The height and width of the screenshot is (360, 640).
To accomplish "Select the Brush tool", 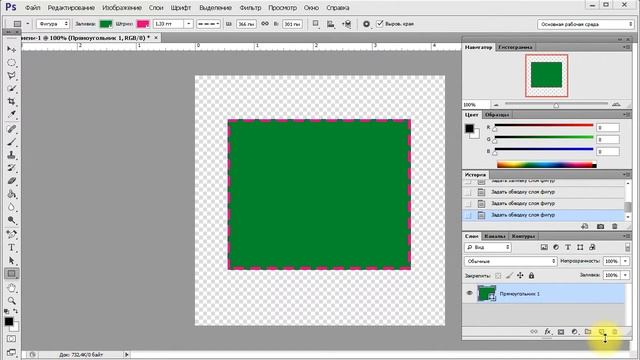I will click(x=11, y=142).
